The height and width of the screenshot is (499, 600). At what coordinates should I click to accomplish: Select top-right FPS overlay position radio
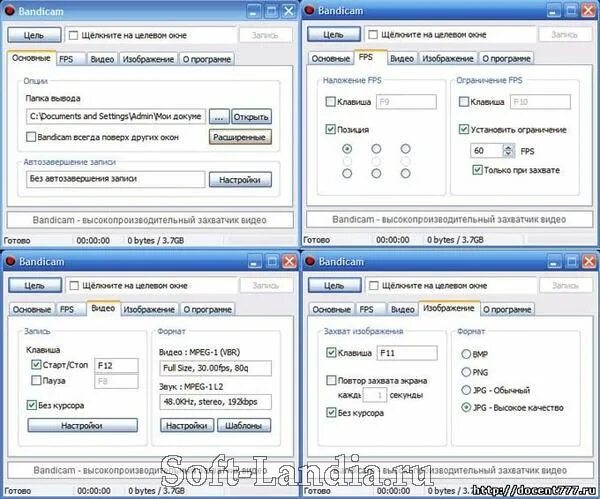coord(405,148)
